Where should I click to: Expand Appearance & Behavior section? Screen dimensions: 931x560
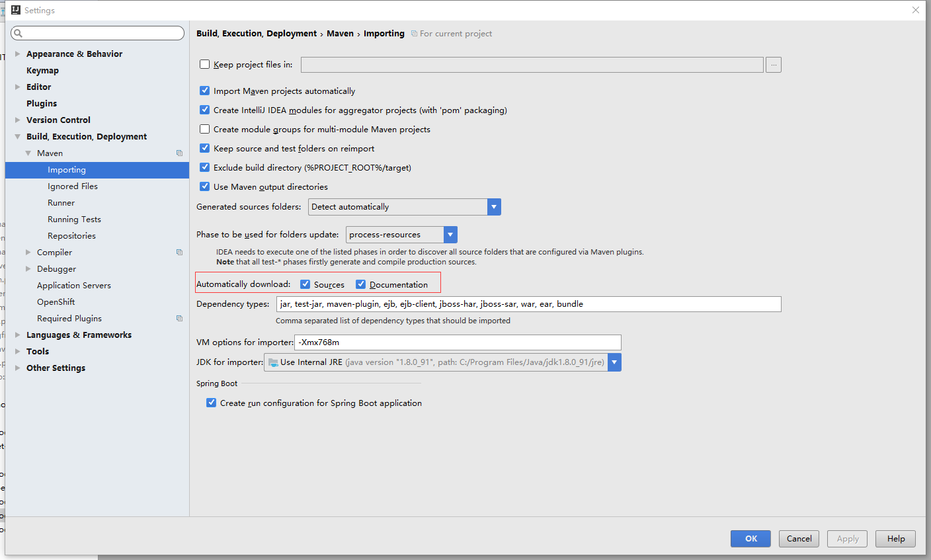[x=17, y=54]
